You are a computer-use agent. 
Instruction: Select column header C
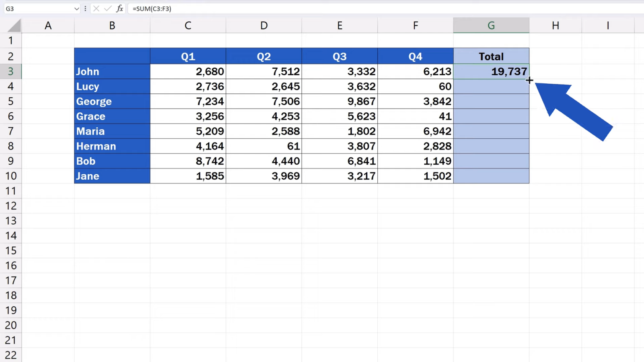click(187, 25)
